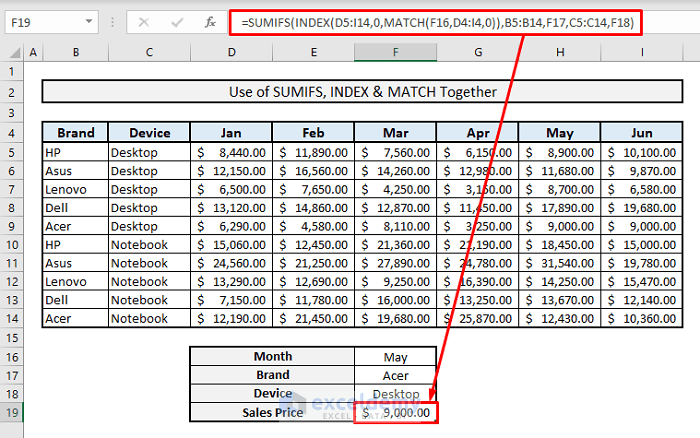Select column B header
Image resolution: width=700 pixels, height=438 pixels.
coord(76,52)
